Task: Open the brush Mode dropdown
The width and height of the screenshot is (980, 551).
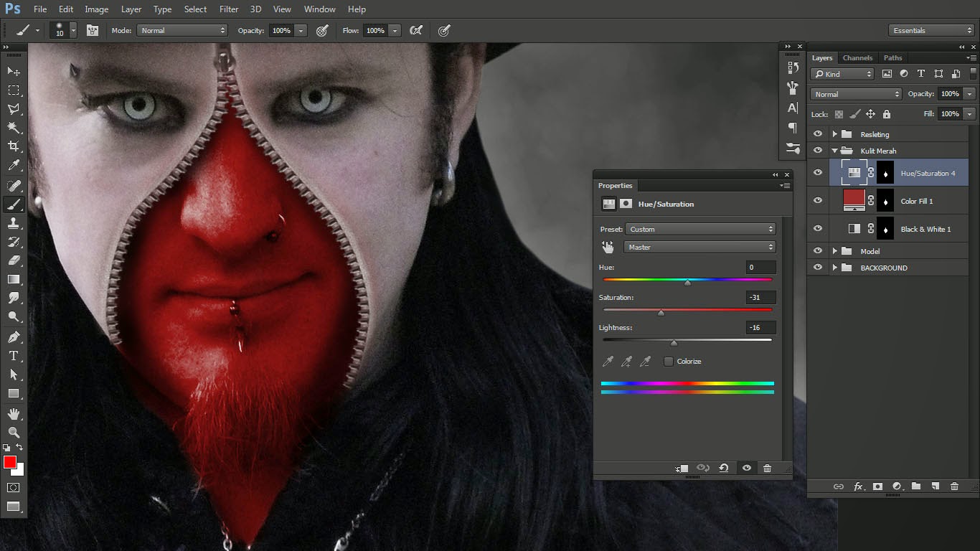Action: (182, 30)
